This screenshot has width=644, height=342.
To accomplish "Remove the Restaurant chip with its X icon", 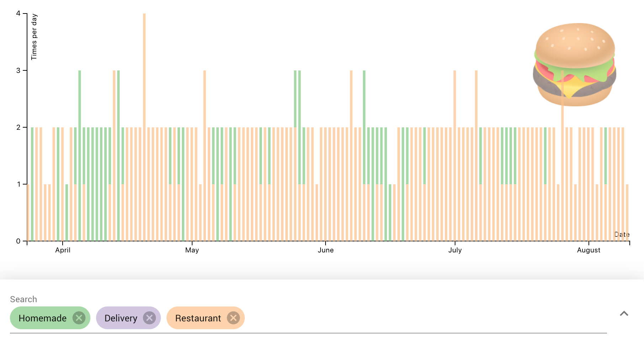I will (x=233, y=318).
